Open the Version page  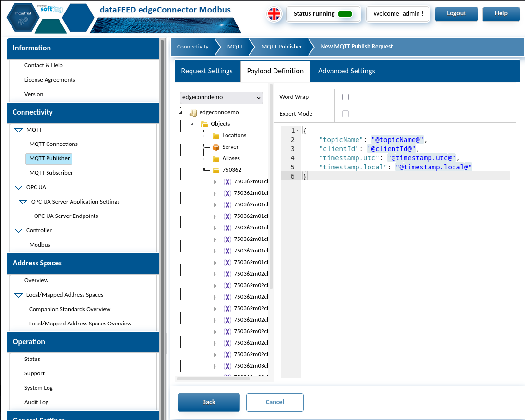coord(34,94)
